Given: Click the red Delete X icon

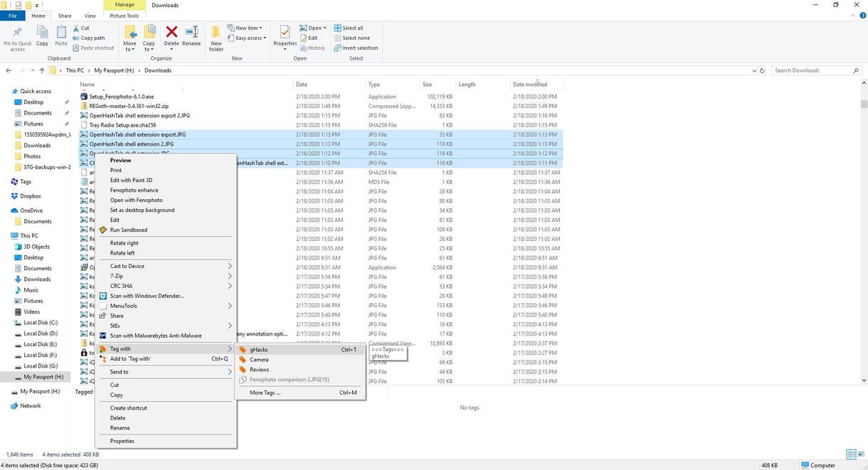Looking at the screenshot, I should click(x=171, y=31).
